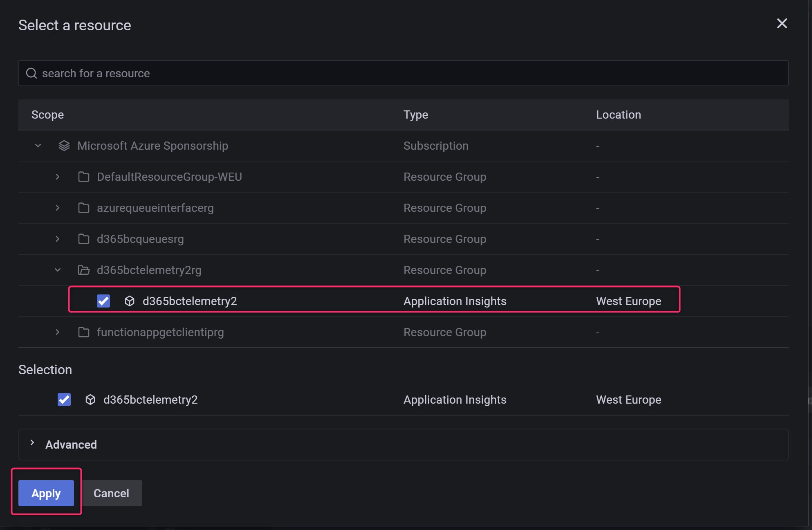Image resolution: width=812 pixels, height=530 pixels.
Task: Click the magnifier icon in the search field
Action: pyautogui.click(x=31, y=73)
